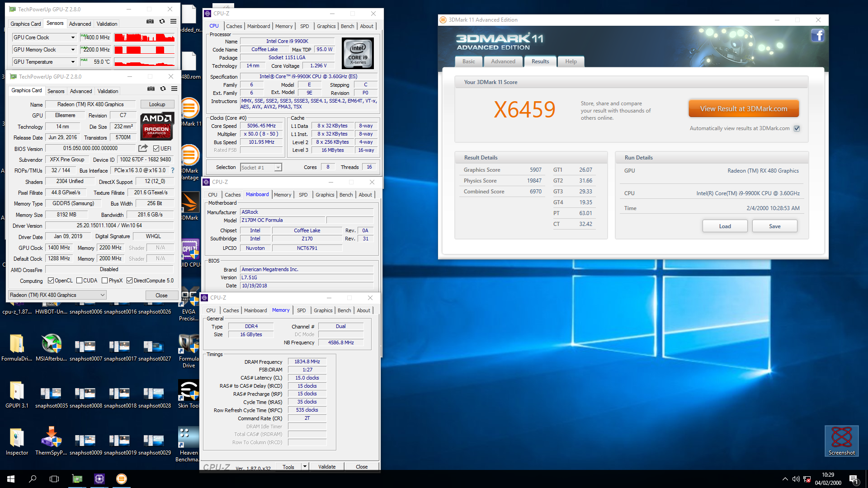Open the notification center icon

(854, 479)
